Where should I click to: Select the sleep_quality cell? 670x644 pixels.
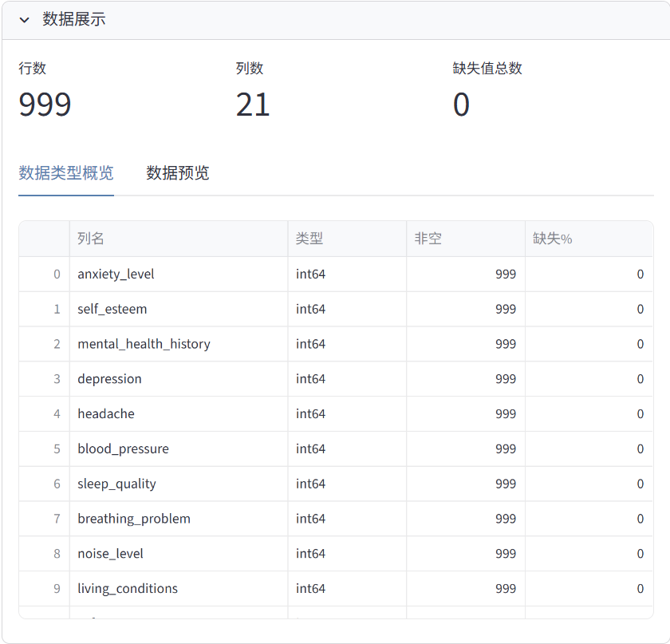click(116, 484)
